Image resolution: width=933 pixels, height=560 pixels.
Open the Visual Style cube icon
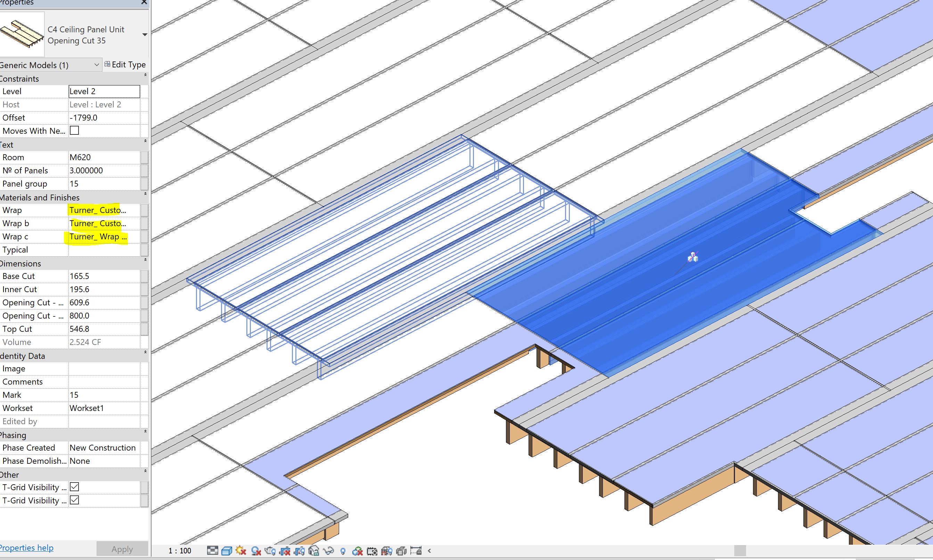pos(227,551)
